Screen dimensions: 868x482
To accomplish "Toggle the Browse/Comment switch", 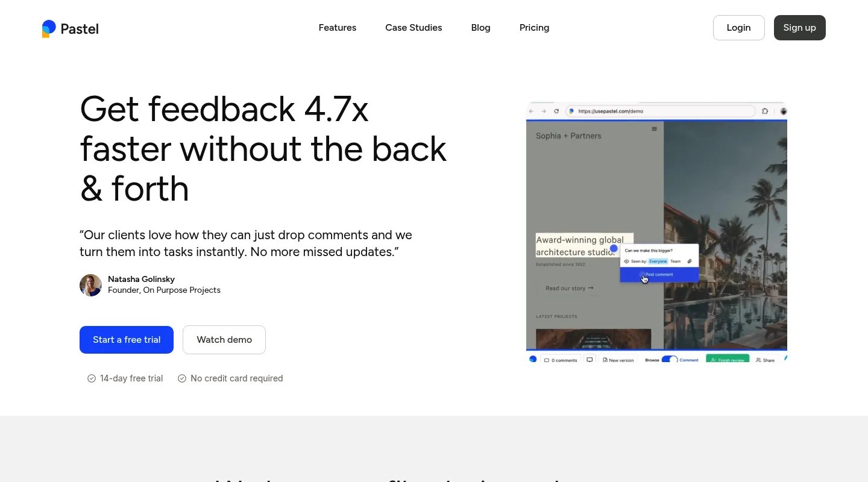I will (x=670, y=360).
